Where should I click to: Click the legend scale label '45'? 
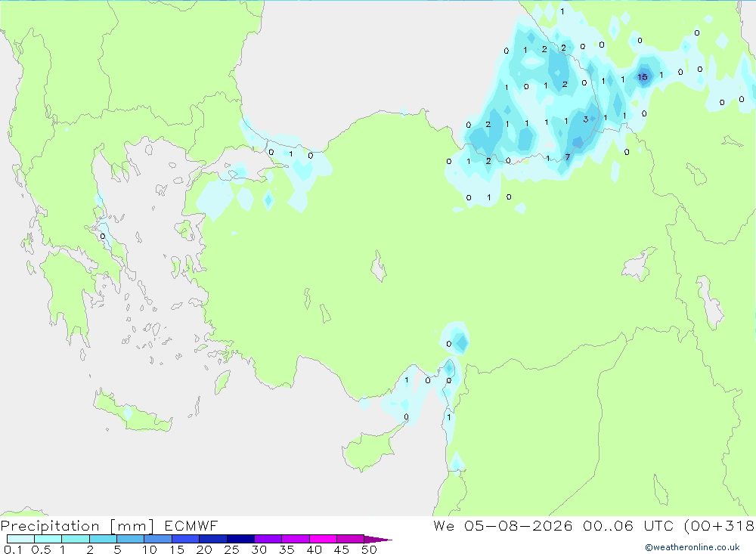click(x=342, y=549)
